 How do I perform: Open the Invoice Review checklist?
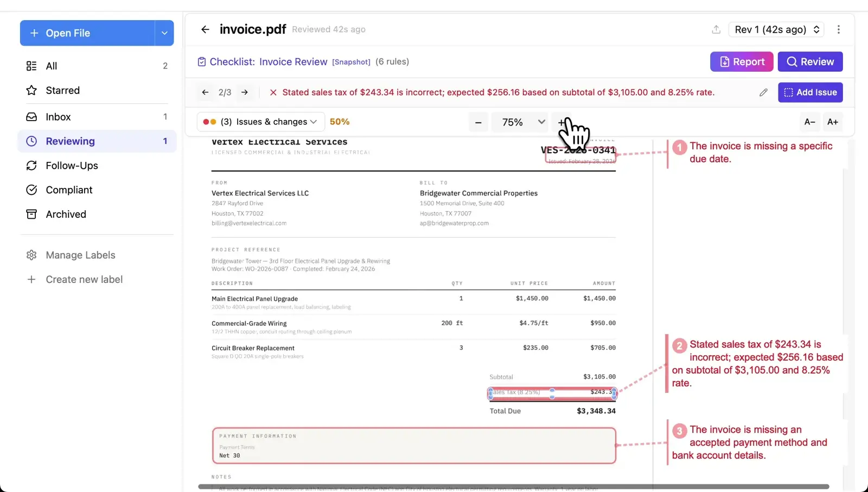pos(293,61)
